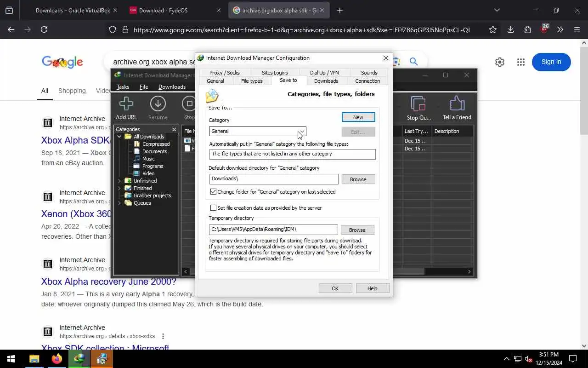
Task: Open Firefox hamburger application menu
Action: pyautogui.click(x=577, y=29)
